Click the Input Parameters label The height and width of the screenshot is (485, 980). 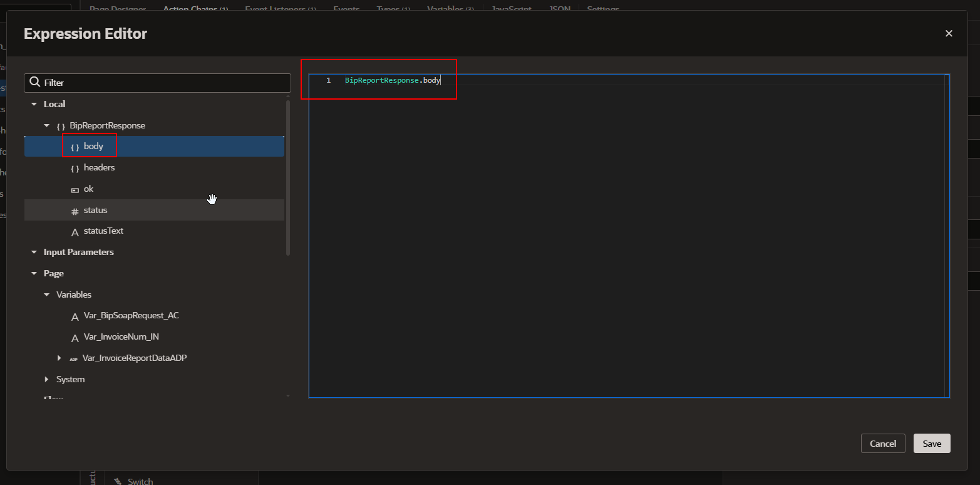point(79,252)
